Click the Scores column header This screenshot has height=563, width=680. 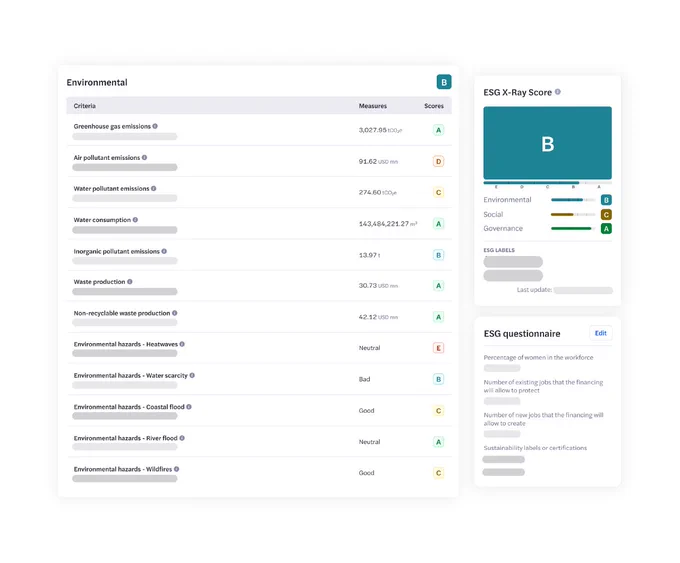pyautogui.click(x=434, y=106)
